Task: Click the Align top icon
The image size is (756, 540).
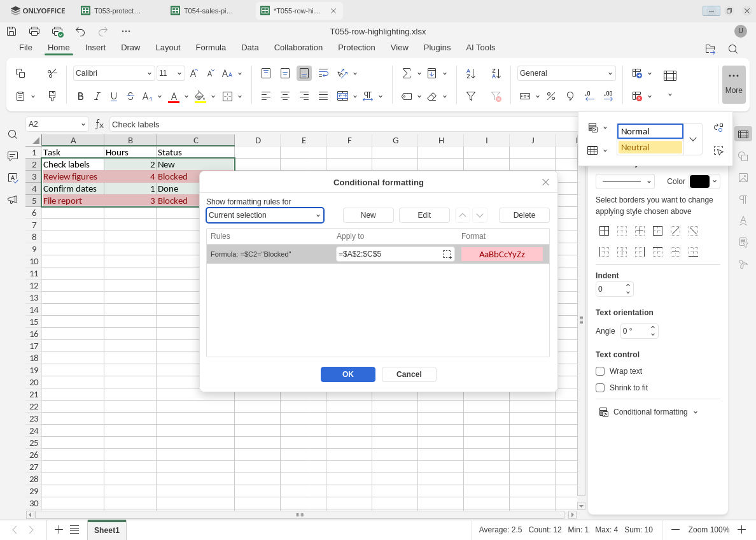Action: 265,73
